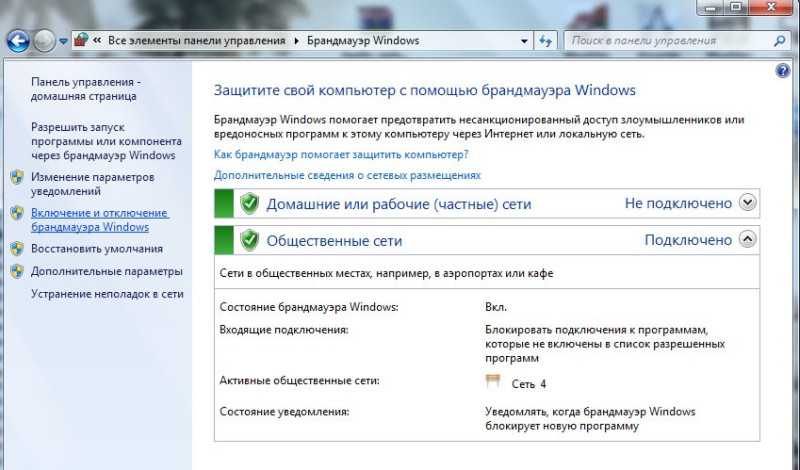Collapse public networks section with up chevron
The image size is (800, 470).
(747, 239)
